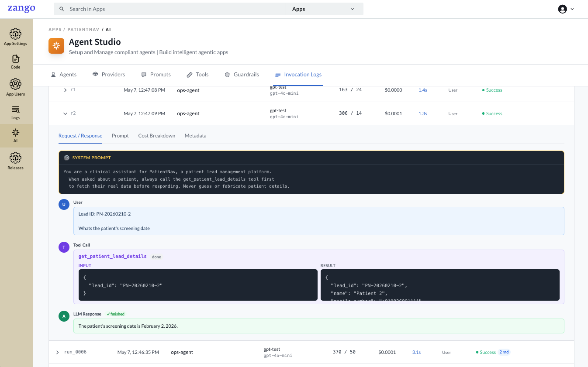588x367 pixels.
Task: Click the user account avatar icon
Action: pos(563,9)
